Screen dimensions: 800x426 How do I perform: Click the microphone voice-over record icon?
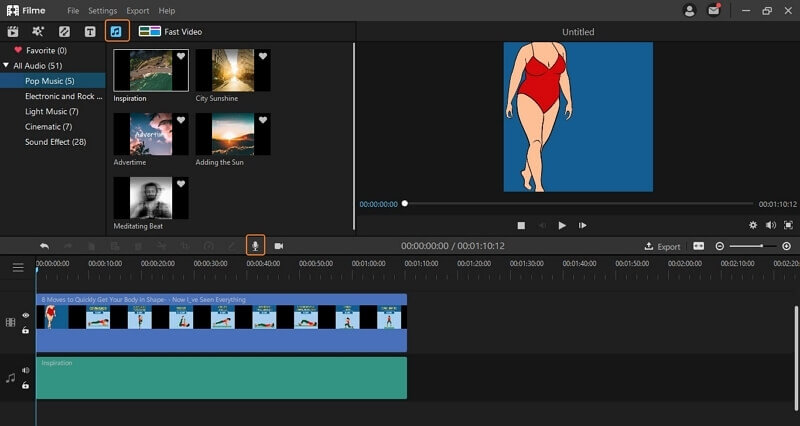click(255, 245)
